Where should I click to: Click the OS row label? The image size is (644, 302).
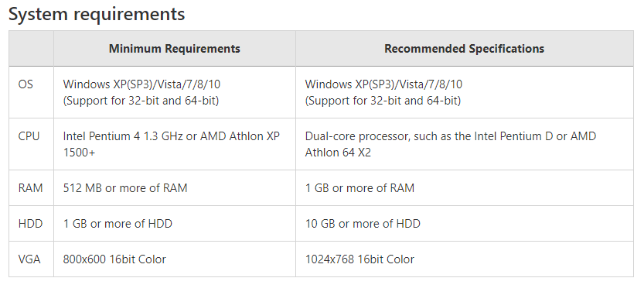[x=26, y=84]
